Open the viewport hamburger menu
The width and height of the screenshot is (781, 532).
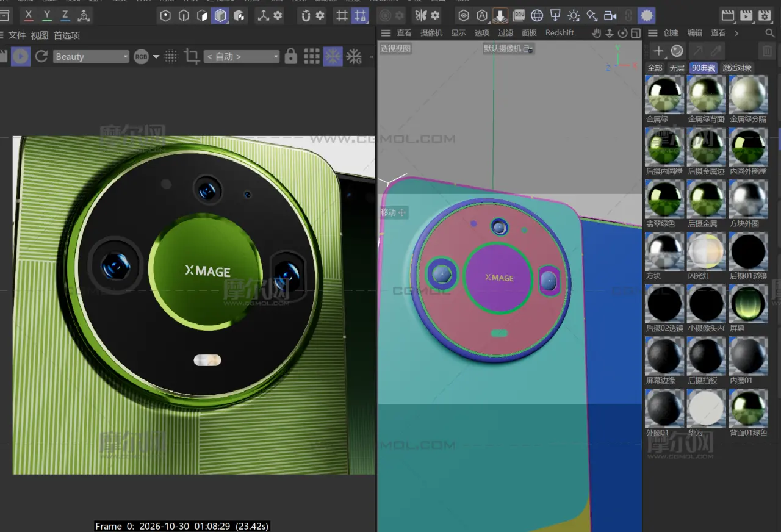point(386,33)
